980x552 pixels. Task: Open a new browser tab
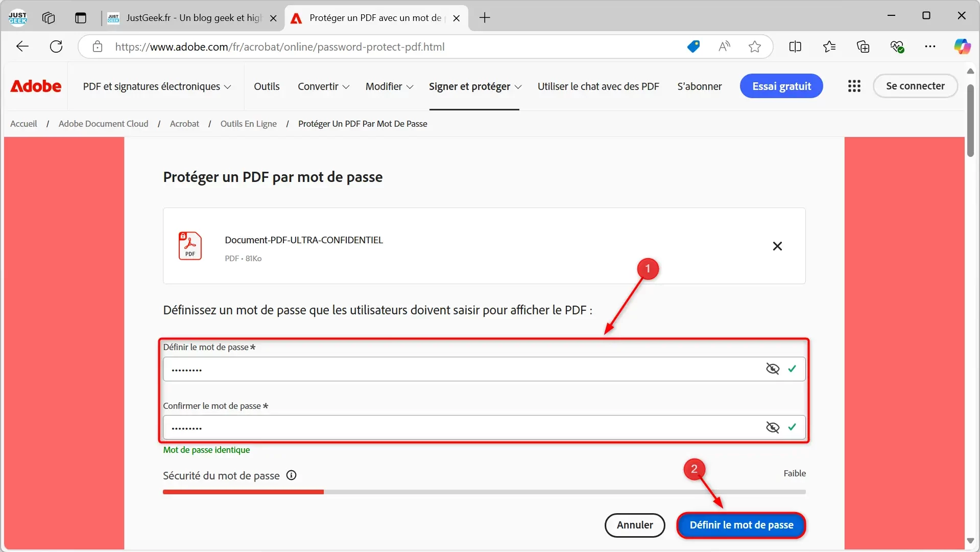click(x=485, y=18)
